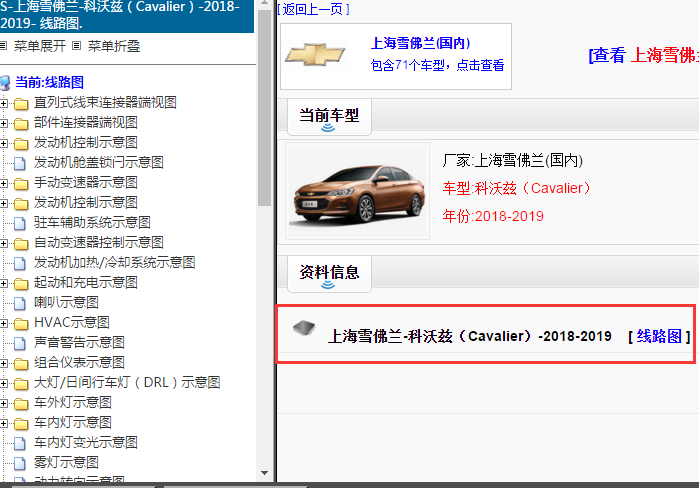699x488 pixels.
Task: Click folder icon of 手动变速器示意图
Action: (x=21, y=184)
